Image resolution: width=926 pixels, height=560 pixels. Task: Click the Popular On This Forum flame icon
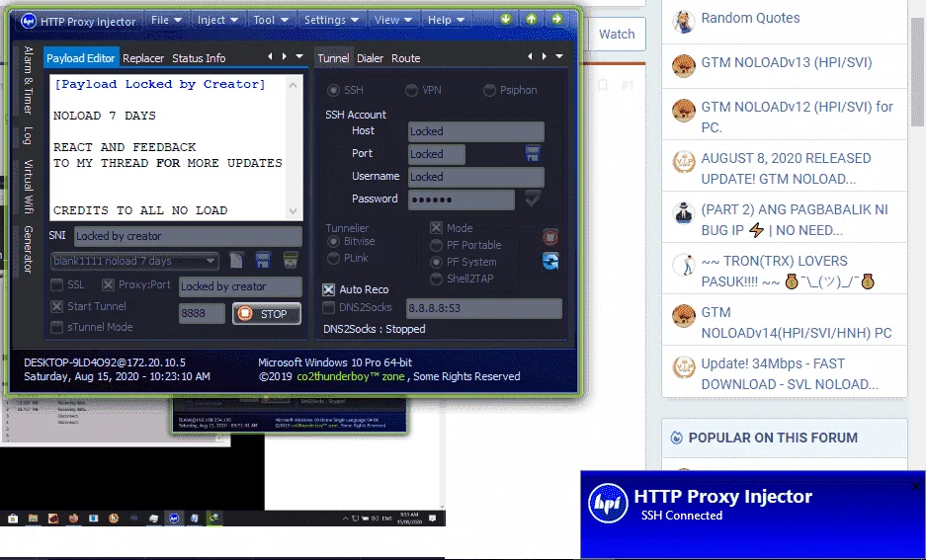677,438
